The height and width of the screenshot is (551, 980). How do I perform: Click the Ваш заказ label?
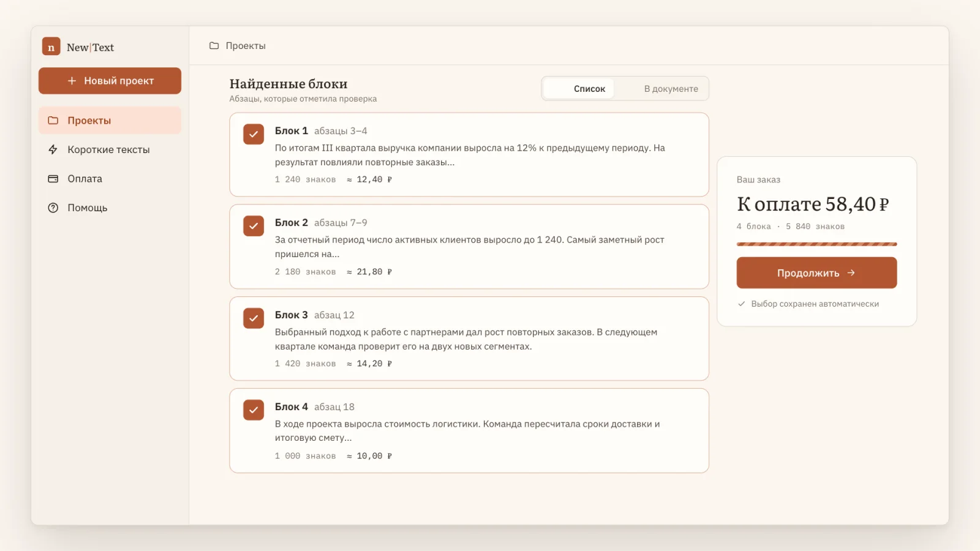point(758,180)
